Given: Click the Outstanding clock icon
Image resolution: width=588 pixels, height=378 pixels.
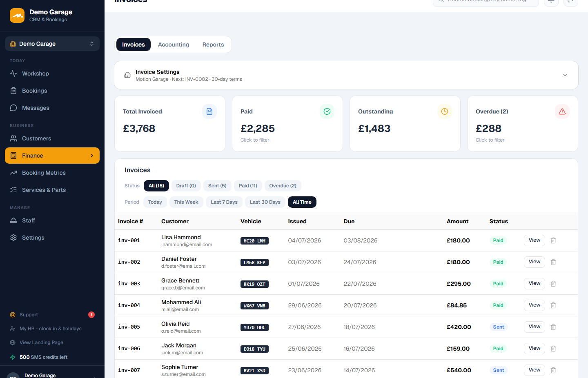Looking at the screenshot, I should [445, 111].
